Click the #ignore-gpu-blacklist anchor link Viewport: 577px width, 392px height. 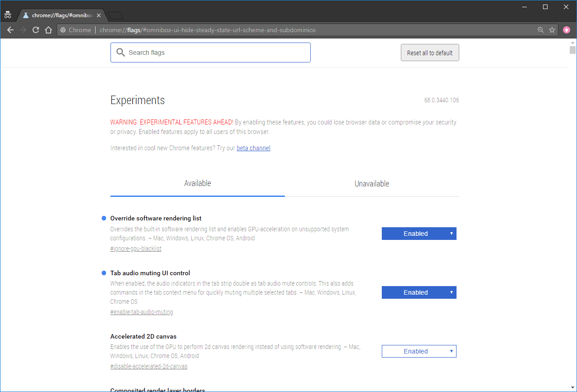tap(136, 249)
